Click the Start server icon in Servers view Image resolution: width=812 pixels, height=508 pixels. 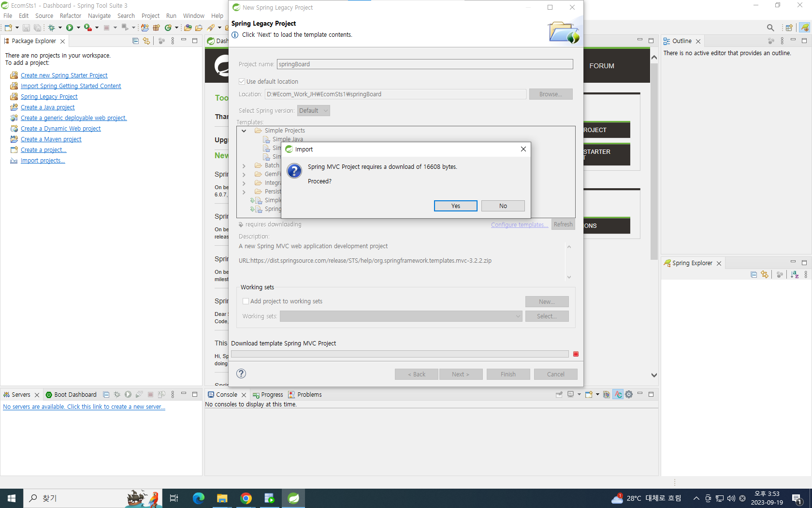128,395
